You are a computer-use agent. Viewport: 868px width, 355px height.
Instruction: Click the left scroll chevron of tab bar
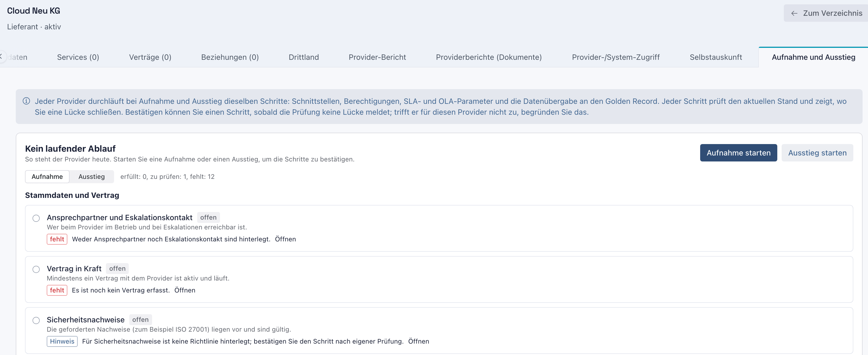pos(1,57)
